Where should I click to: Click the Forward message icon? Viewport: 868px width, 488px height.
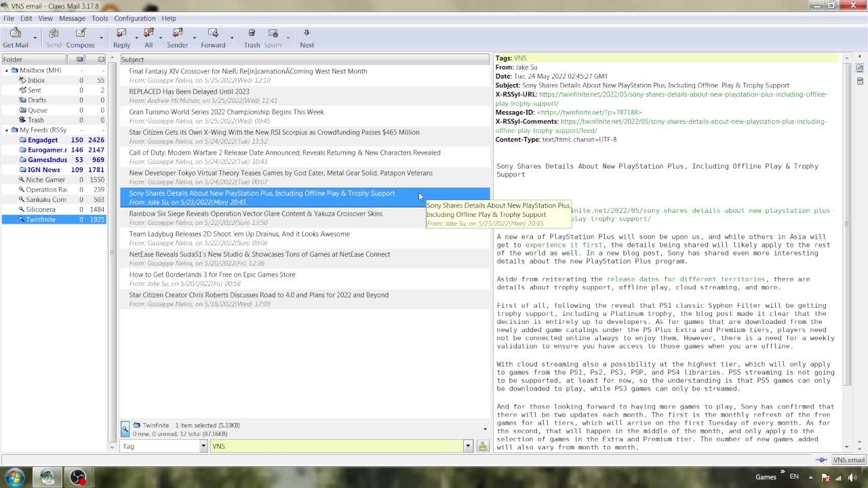pos(213,33)
